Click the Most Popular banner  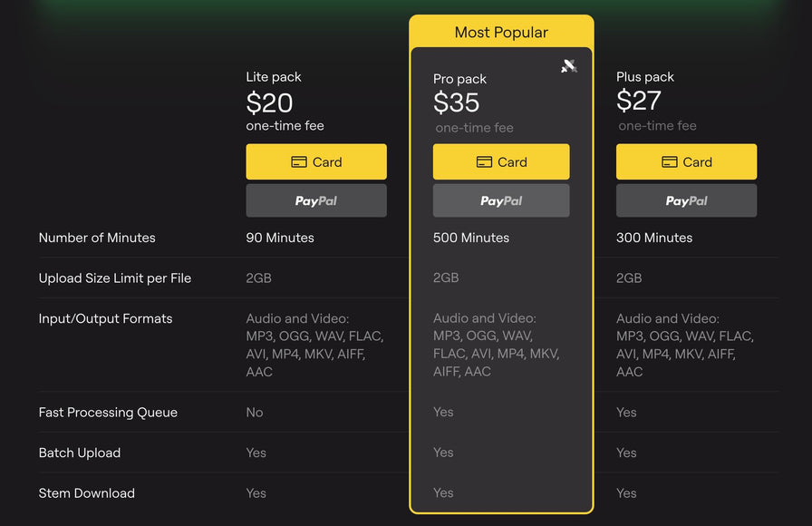(501, 33)
